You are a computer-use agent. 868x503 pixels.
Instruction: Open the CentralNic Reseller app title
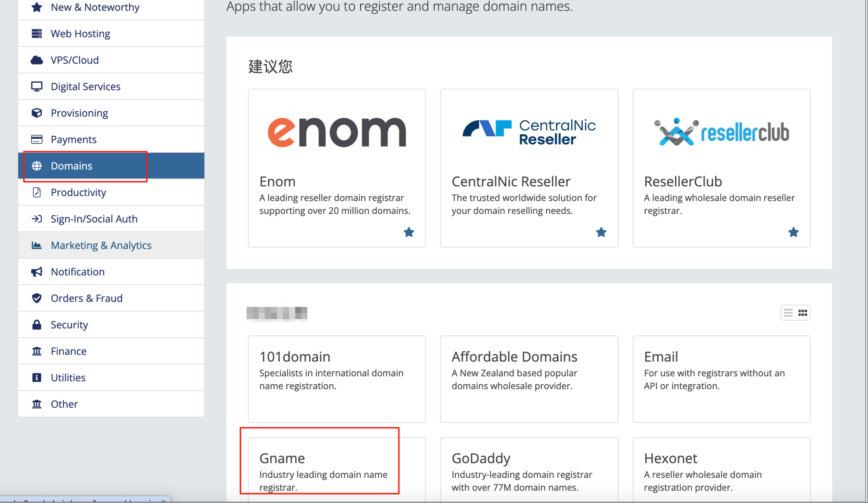[511, 181]
